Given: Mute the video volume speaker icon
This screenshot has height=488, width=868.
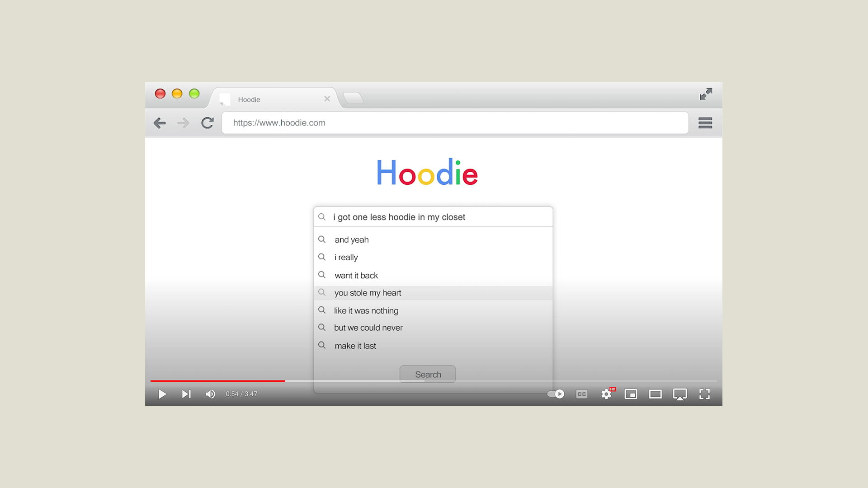Looking at the screenshot, I should click(210, 394).
